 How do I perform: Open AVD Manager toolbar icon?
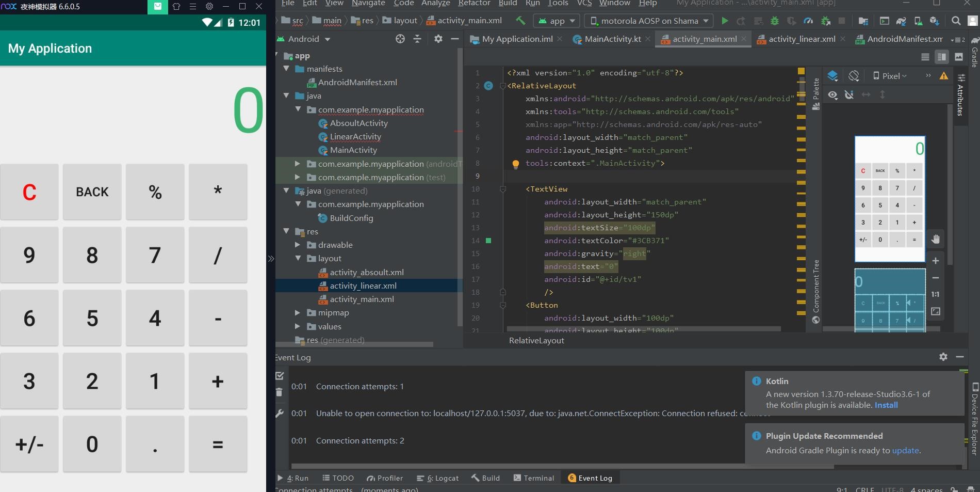coord(918,21)
